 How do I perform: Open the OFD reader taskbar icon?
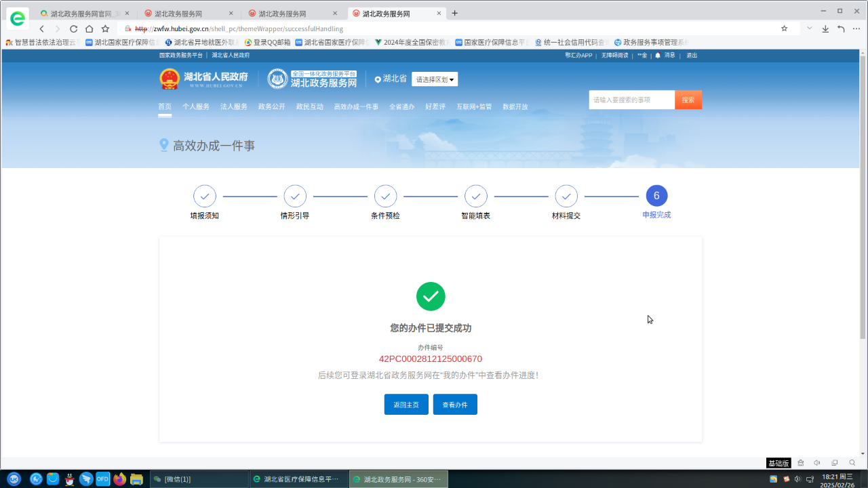(103, 479)
